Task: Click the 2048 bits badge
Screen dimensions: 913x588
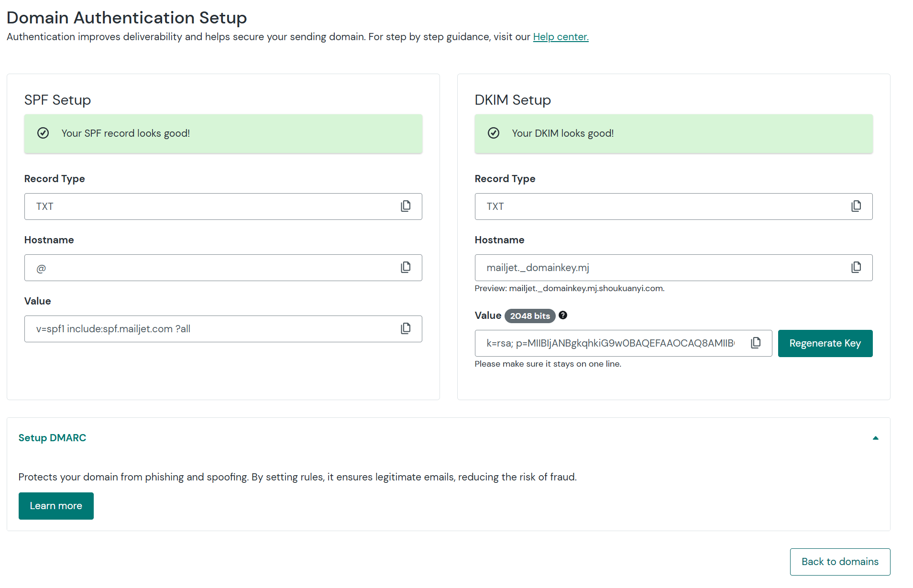Action: pyautogui.click(x=529, y=316)
